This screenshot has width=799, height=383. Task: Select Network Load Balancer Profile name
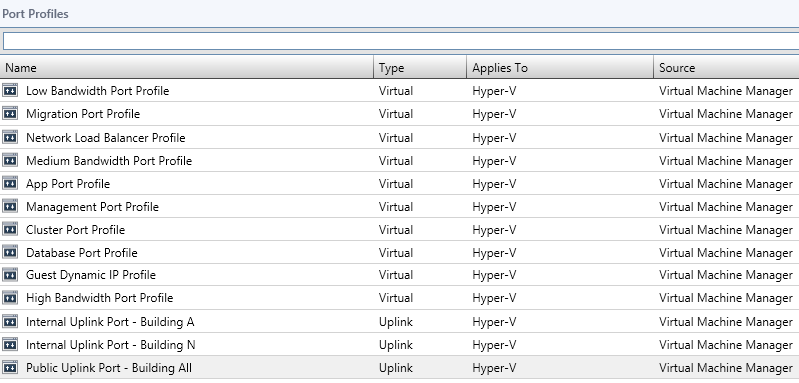click(105, 138)
